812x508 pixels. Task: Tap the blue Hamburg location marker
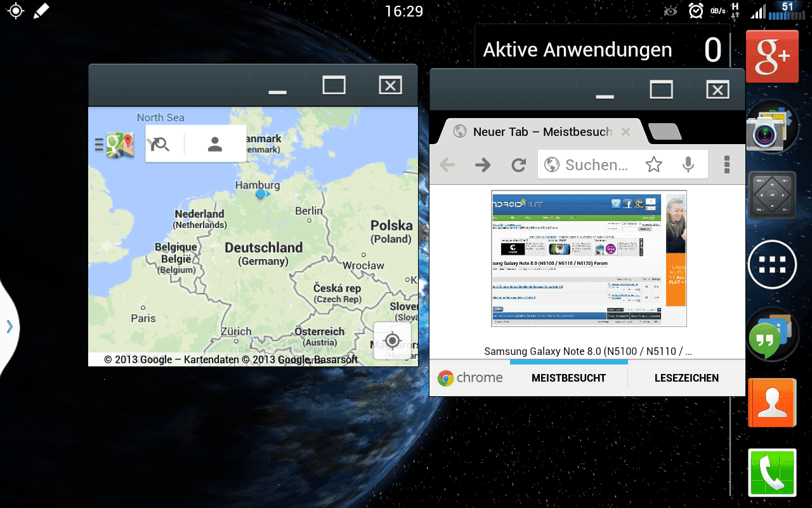tap(261, 194)
